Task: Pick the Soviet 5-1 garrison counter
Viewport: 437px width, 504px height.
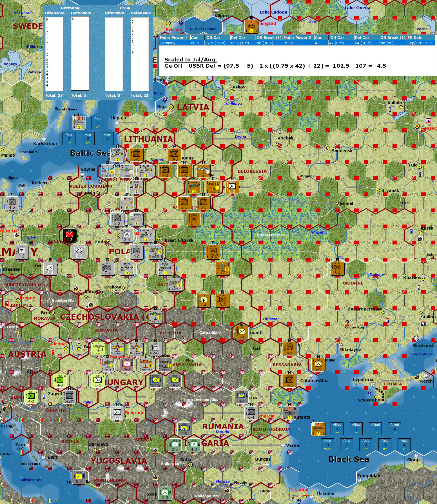Action: 194,219
